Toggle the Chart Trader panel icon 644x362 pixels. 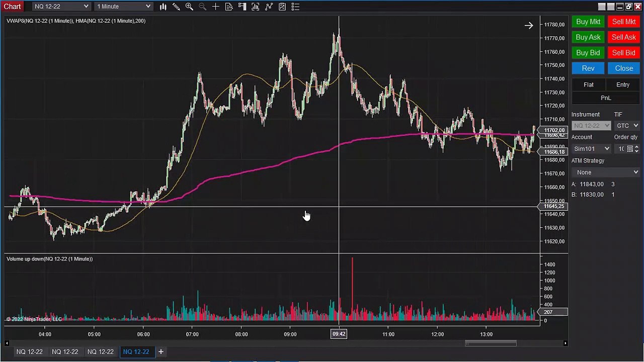point(242,7)
